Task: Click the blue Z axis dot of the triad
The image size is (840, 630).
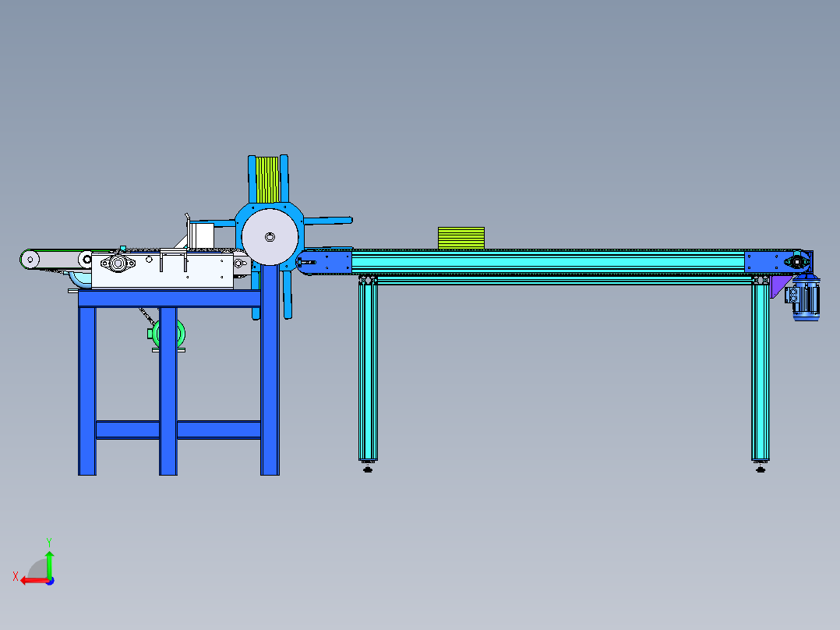Action: (x=50, y=581)
